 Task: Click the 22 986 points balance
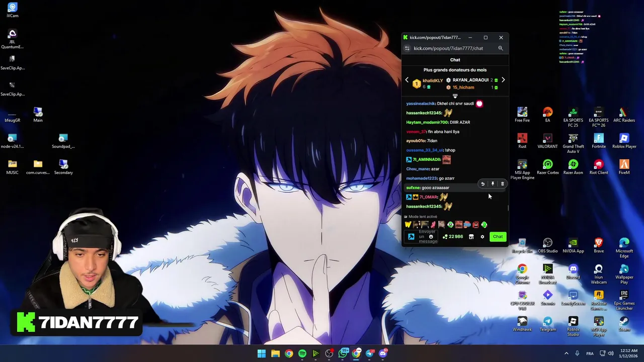tap(453, 237)
